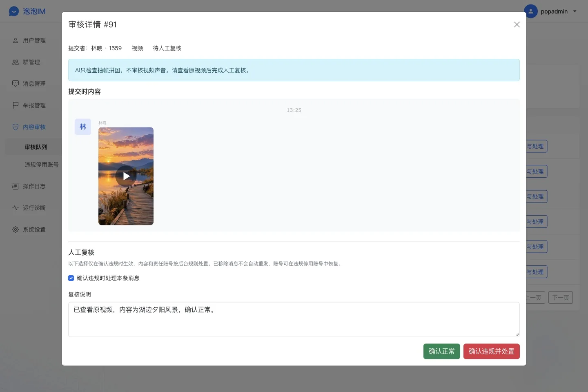Close the 审核详情 #91 dialog
Screen dimensions: 588x392
(517, 24)
